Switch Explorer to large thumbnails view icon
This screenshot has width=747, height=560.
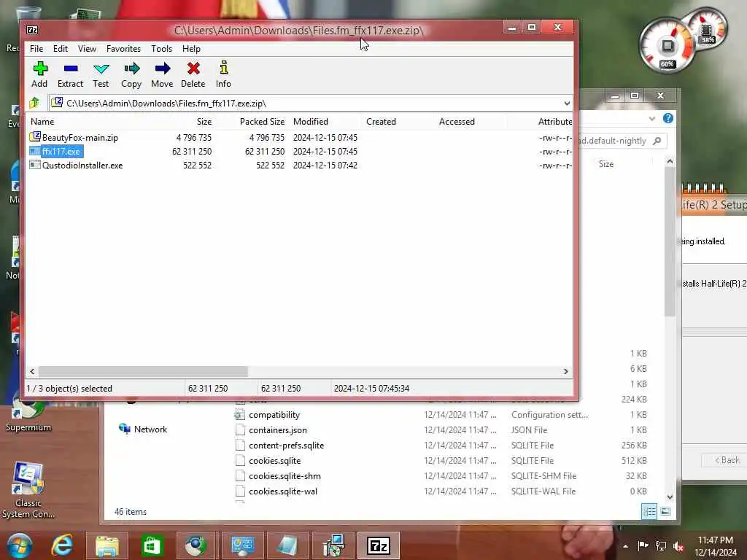coord(665,511)
